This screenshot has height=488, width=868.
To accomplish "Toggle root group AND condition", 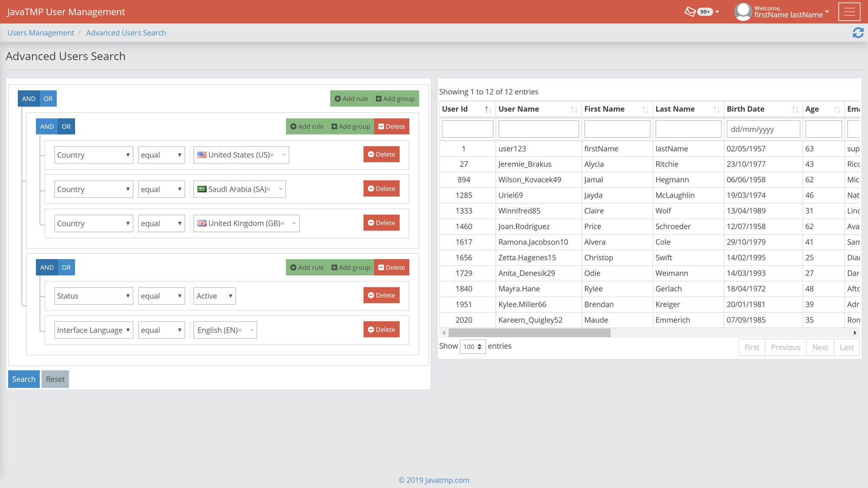I will point(28,99).
